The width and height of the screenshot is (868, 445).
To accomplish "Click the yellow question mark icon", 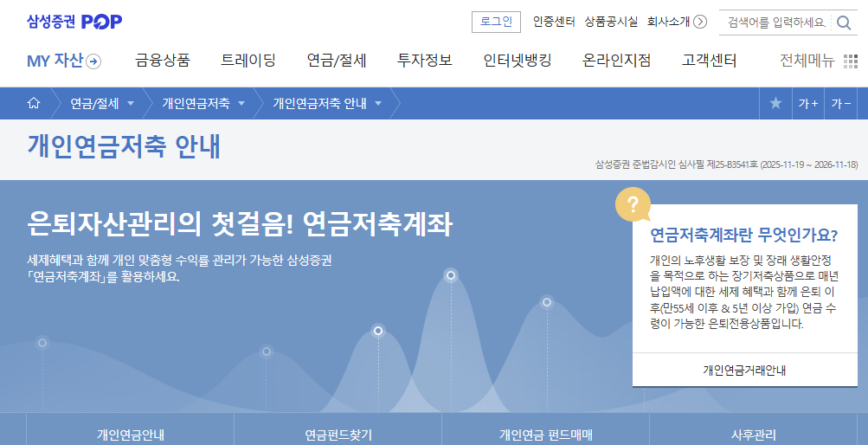I will click(633, 205).
